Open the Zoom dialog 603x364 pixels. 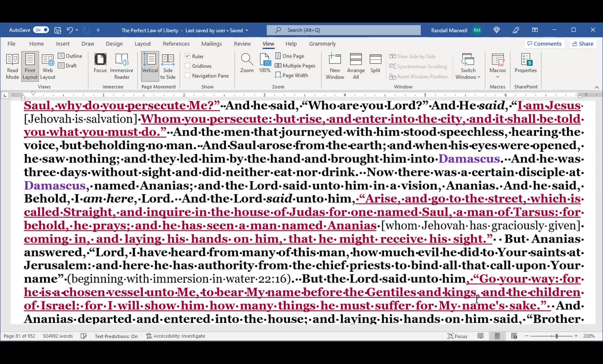click(x=247, y=63)
